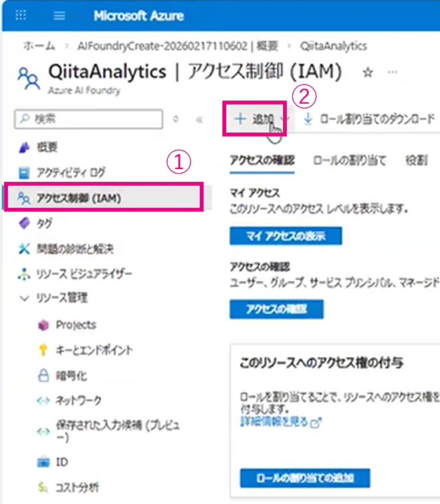Click the 保存された入力候補 icon

(43, 431)
